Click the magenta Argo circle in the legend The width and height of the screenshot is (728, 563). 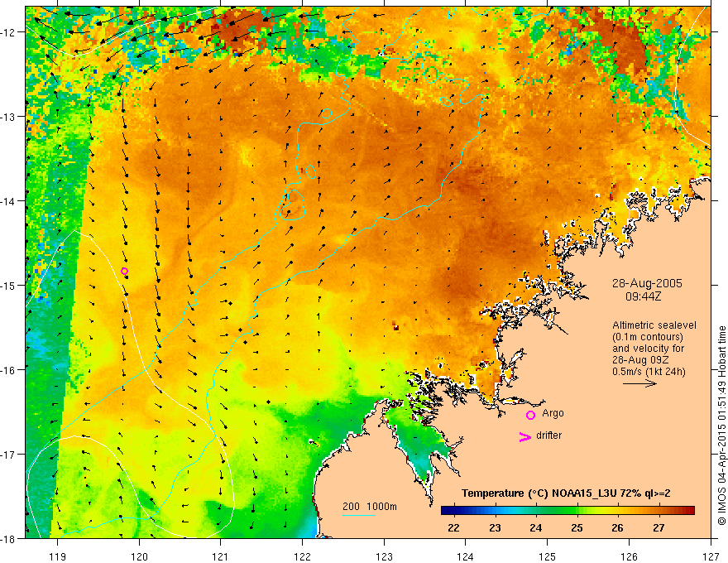coord(530,415)
